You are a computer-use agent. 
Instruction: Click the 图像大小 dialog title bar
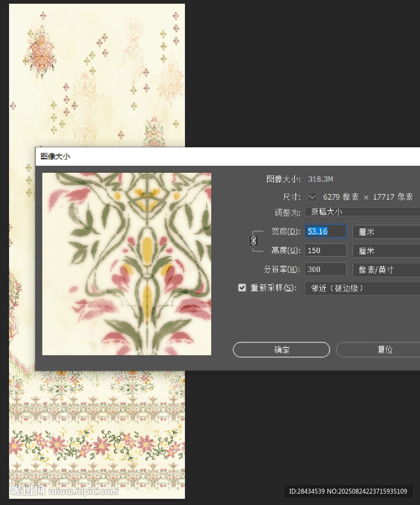(228, 156)
